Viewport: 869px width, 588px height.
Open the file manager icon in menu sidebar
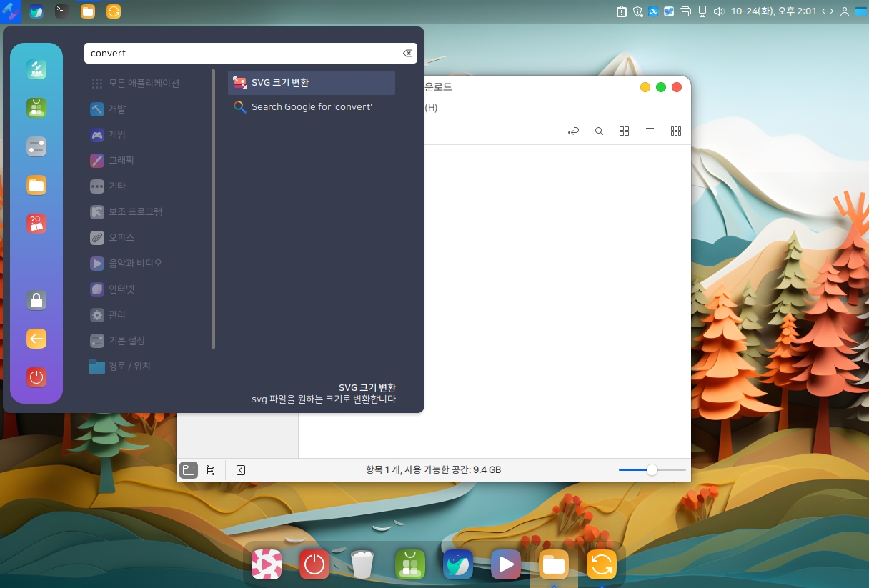coord(36,185)
